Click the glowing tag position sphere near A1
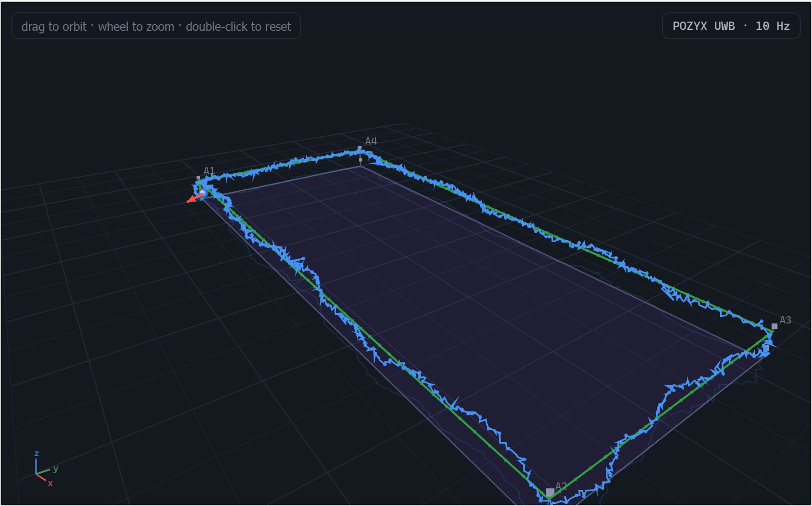Image resolution: width=812 pixels, height=506 pixels. [203, 193]
